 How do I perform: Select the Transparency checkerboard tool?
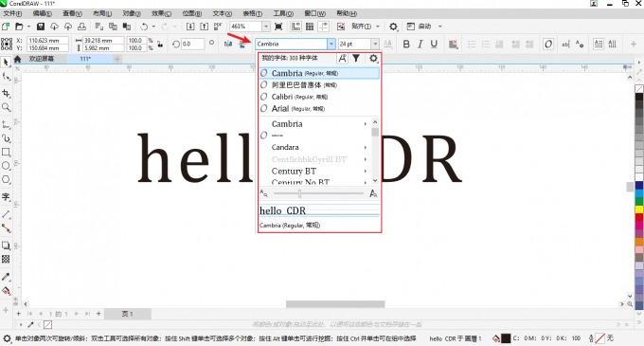[x=6, y=260]
